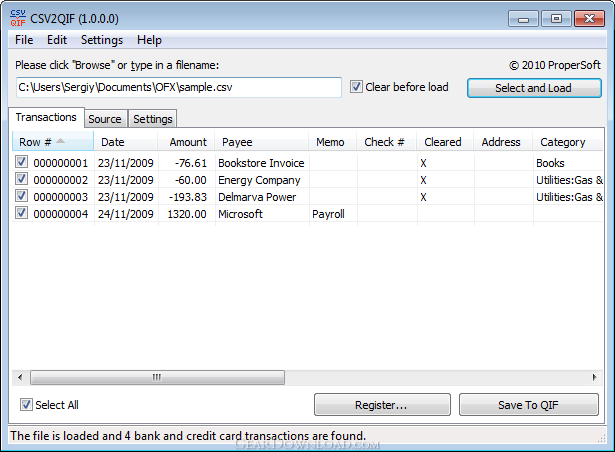Sort by the Row # column header

(x=53, y=142)
